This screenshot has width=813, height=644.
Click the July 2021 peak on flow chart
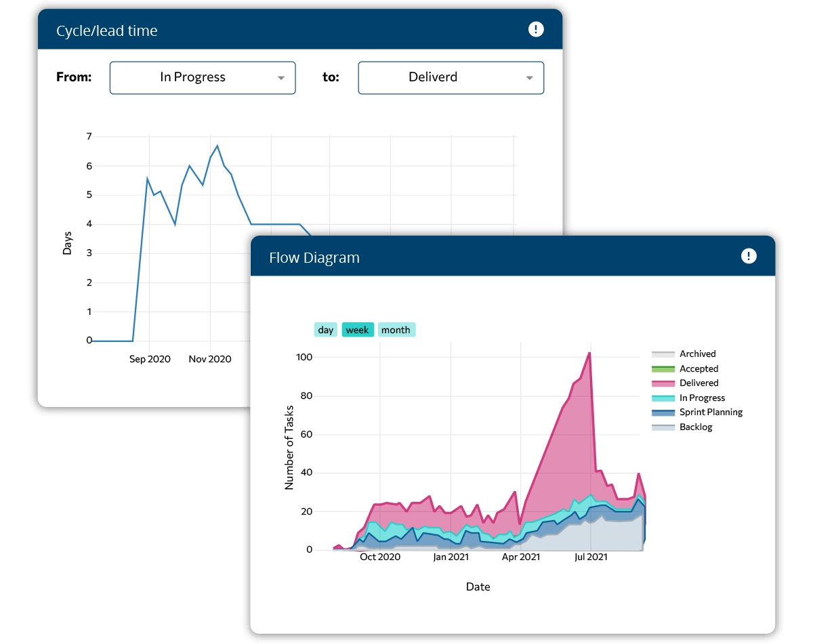click(589, 353)
